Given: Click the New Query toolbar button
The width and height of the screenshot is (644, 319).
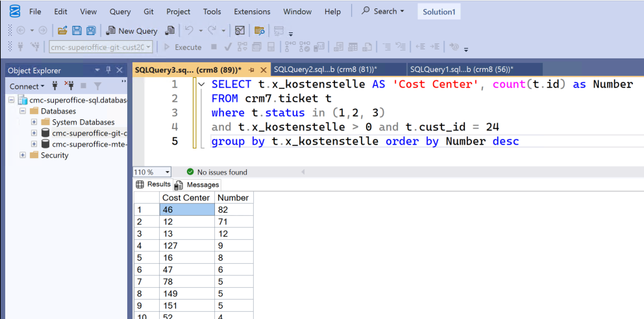Looking at the screenshot, I should [x=131, y=30].
